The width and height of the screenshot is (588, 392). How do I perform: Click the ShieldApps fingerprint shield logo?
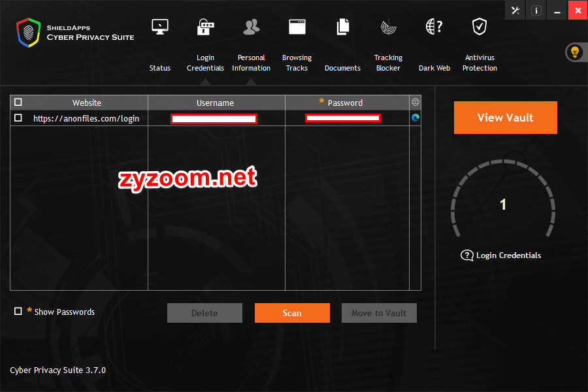[x=29, y=33]
